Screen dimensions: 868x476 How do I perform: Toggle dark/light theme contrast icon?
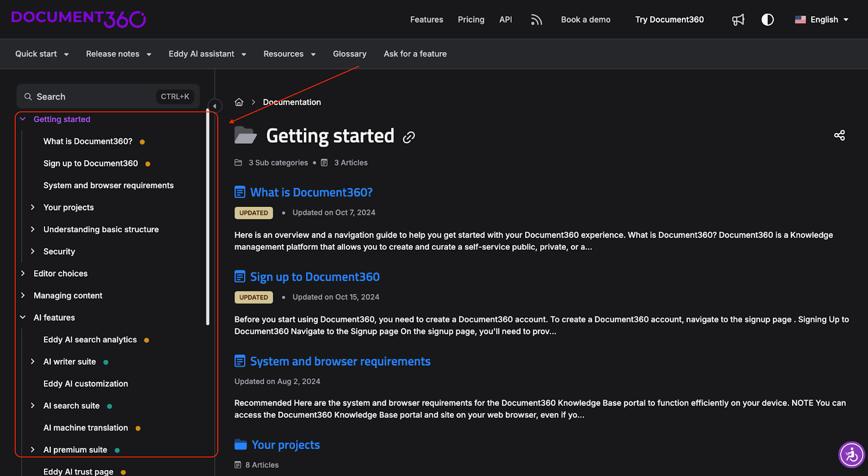(x=768, y=20)
